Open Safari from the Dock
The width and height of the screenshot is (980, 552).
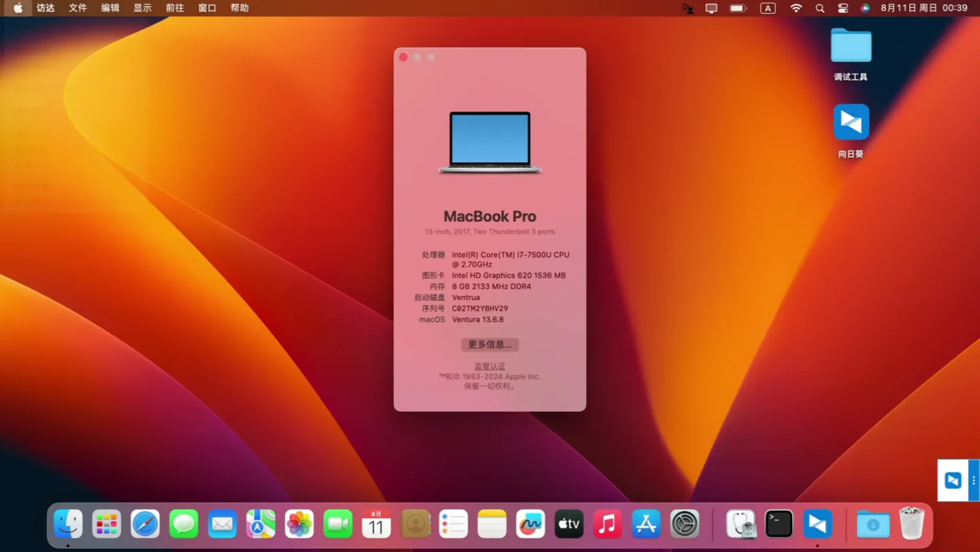click(145, 523)
